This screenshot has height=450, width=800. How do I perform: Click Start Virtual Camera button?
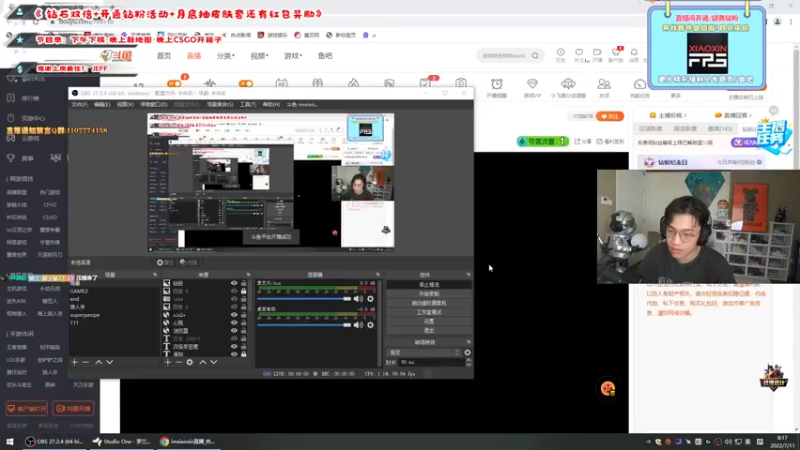(x=429, y=303)
